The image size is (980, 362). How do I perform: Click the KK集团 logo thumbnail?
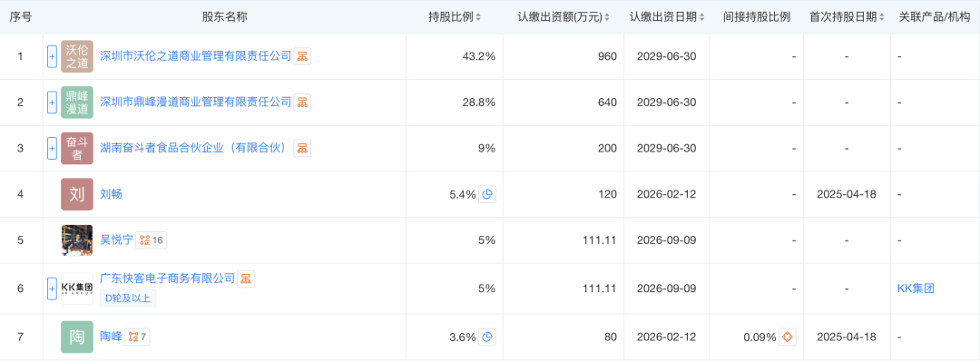pos(77,289)
